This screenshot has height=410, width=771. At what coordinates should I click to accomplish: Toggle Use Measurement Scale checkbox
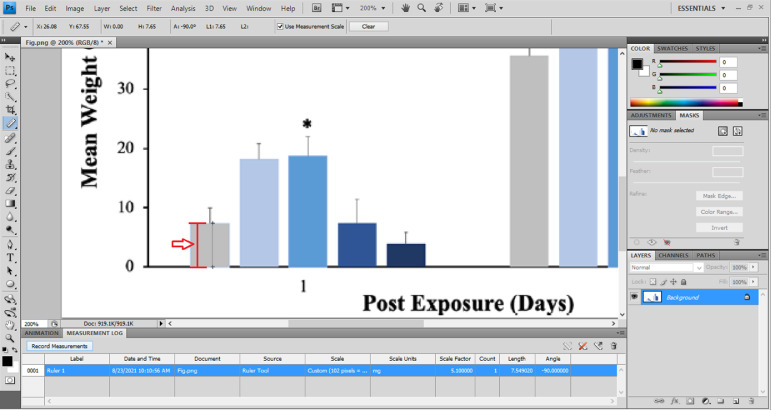click(x=280, y=26)
